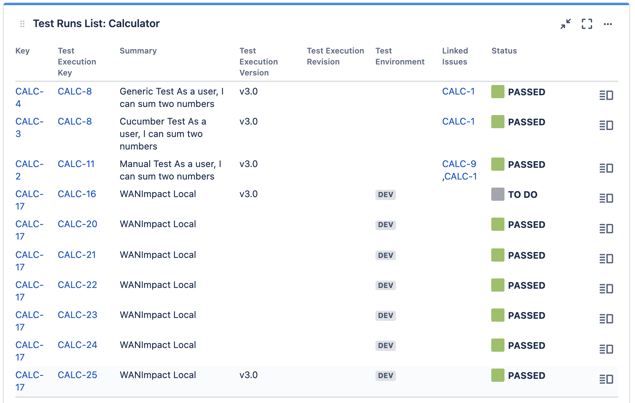635x403 pixels.
Task: Click WANImpact Local summary in CALC-21 row
Action: 158,255
